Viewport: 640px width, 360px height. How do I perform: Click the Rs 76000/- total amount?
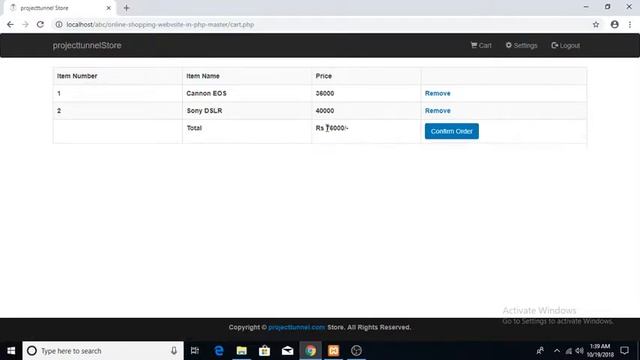332,128
